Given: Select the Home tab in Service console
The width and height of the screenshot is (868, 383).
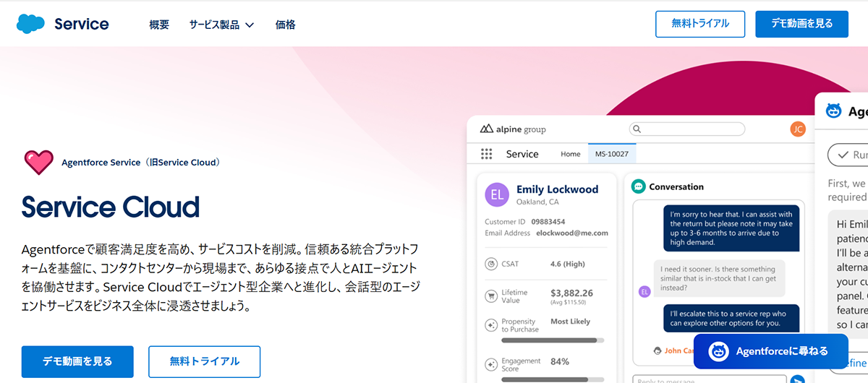Looking at the screenshot, I should coord(571,154).
